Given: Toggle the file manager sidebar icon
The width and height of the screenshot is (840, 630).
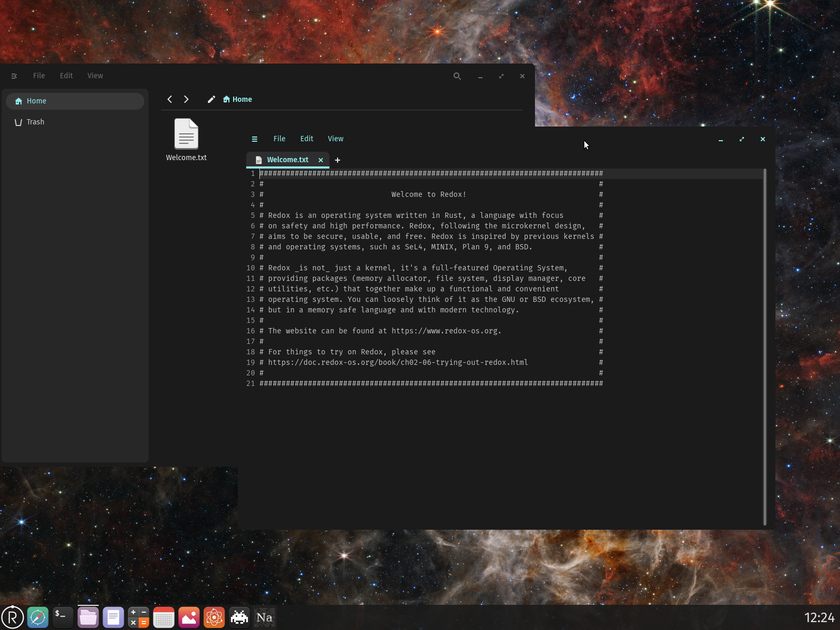Looking at the screenshot, I should (14, 76).
